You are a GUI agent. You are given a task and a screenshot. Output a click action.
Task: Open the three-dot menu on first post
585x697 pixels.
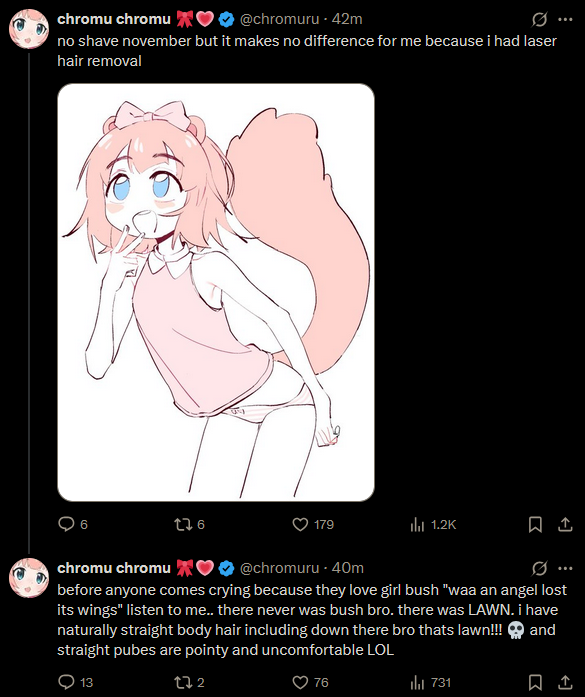tap(565, 19)
